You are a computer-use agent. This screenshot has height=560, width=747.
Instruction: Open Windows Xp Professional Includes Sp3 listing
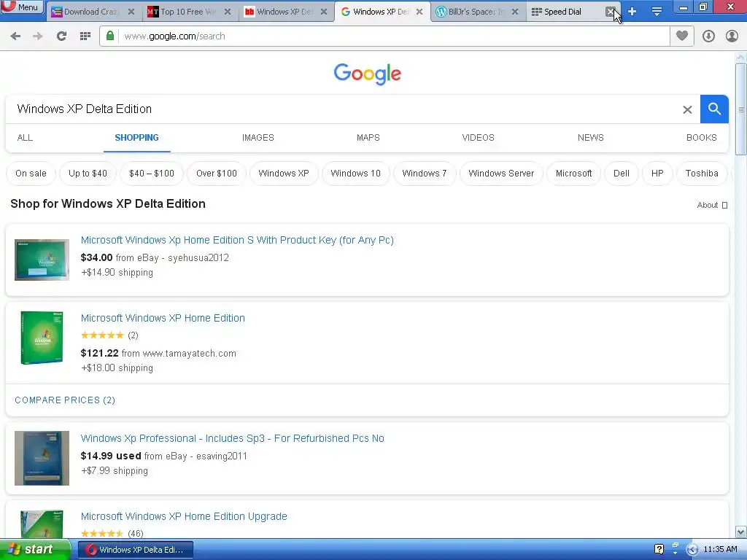(233, 438)
